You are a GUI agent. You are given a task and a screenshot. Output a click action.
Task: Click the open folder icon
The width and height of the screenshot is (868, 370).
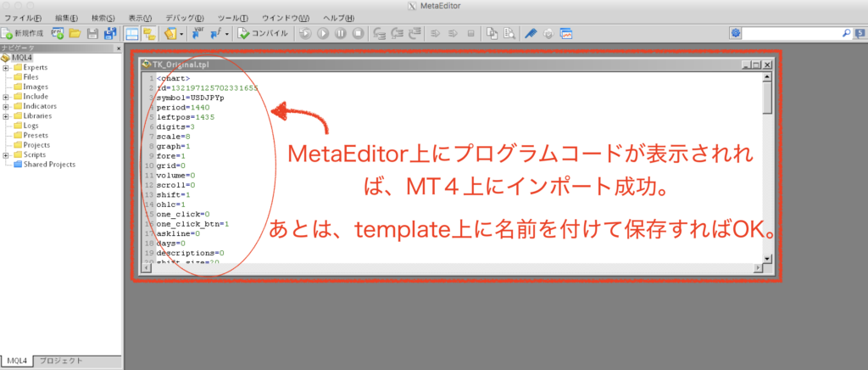click(x=75, y=33)
